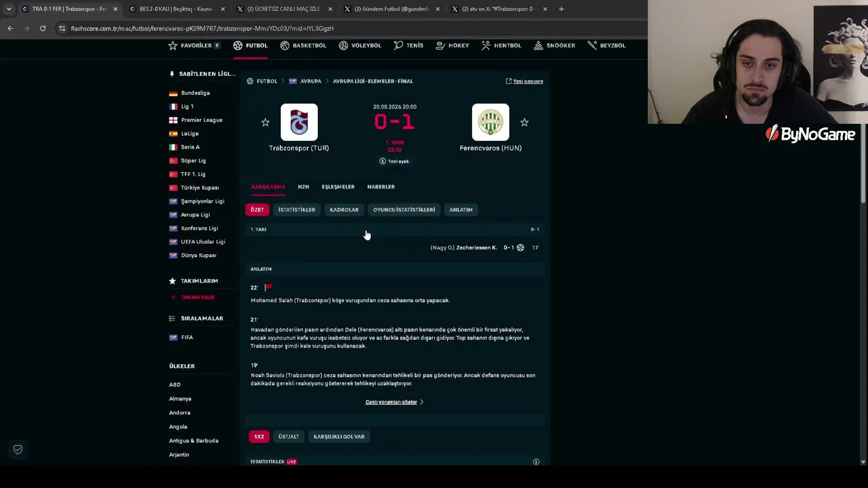This screenshot has height=488, width=868.
Task: Select the 1X2 odds tab
Action: point(259,436)
